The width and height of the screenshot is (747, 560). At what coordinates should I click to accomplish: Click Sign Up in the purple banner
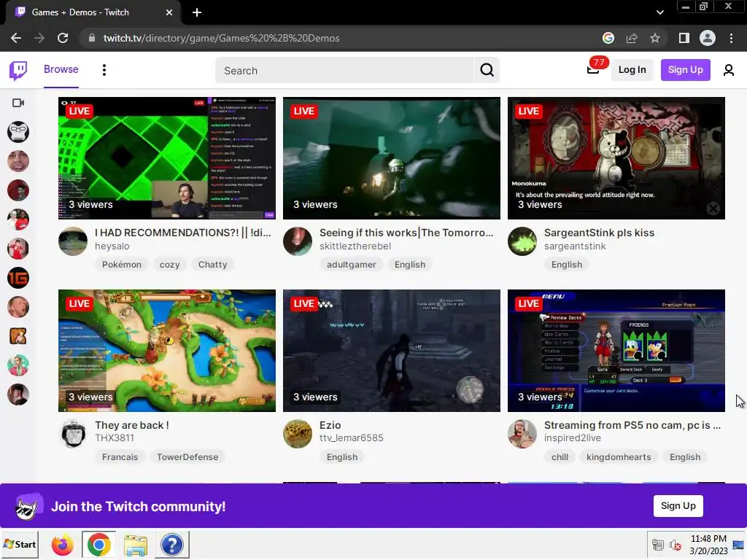[x=678, y=506]
